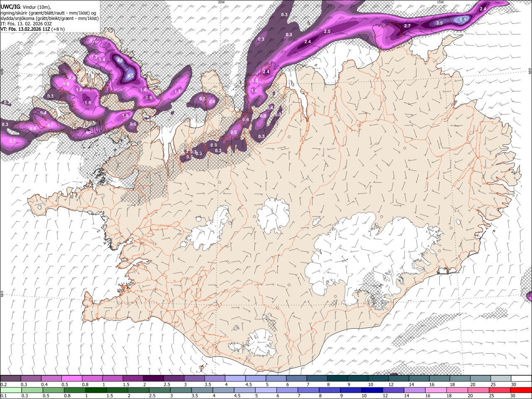Image resolution: width=532 pixels, height=399 pixels.
Task: Click the IT initialization time line 03Z
Action: click(x=26, y=24)
